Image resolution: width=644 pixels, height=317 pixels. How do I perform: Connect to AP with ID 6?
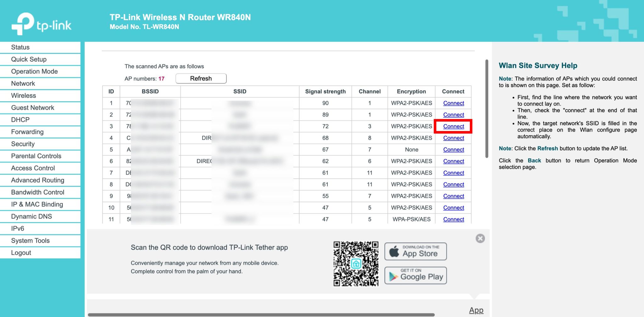coord(453,161)
